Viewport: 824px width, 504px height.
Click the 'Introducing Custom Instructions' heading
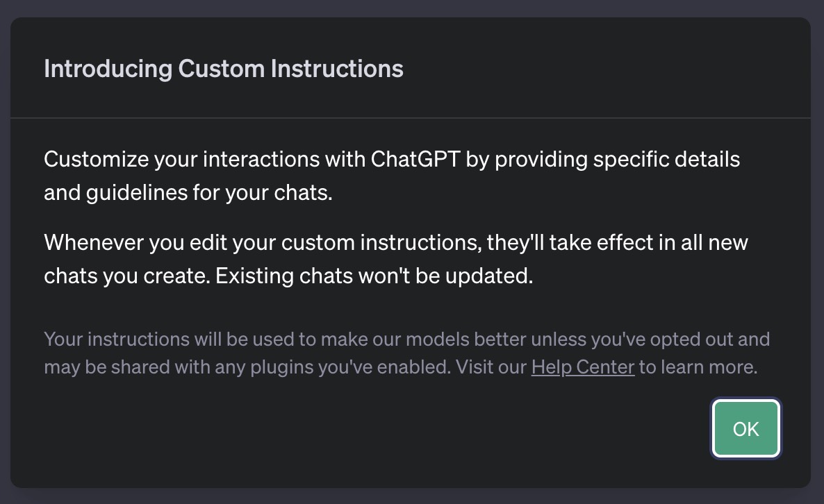tap(223, 69)
